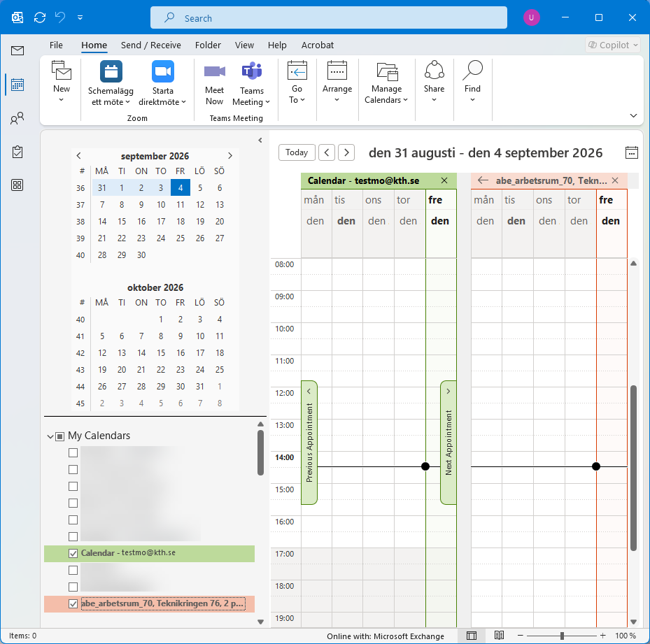Uncheck Calendar - testmo@kth.se checkbox
Image resolution: width=650 pixels, height=644 pixels.
tap(73, 553)
